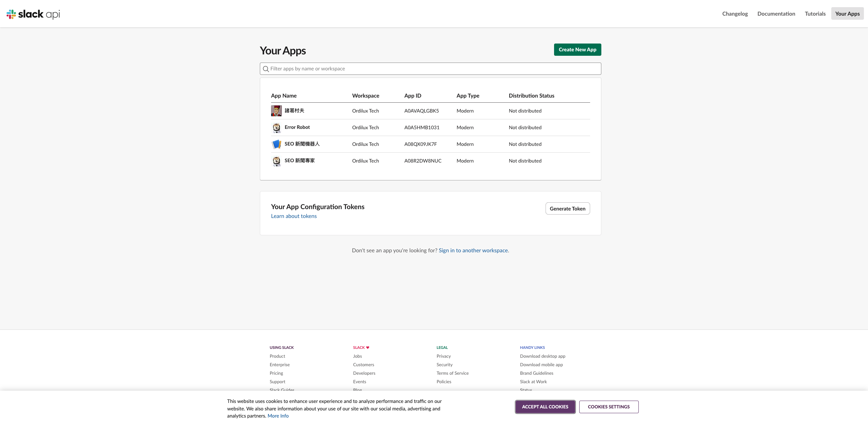Screen dimensions: 868x423
Task: Click the Generate Token button
Action: pos(567,208)
